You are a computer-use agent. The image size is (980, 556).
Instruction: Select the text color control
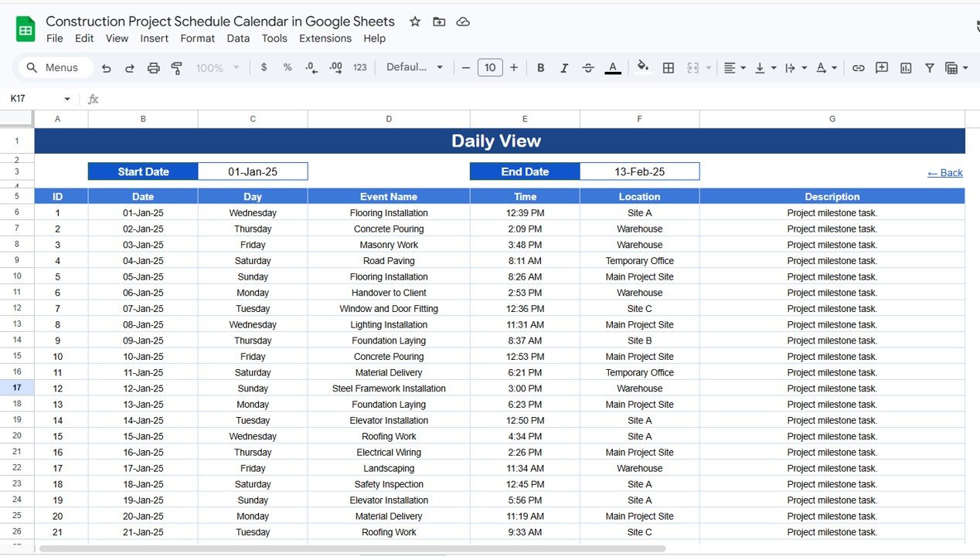click(612, 68)
